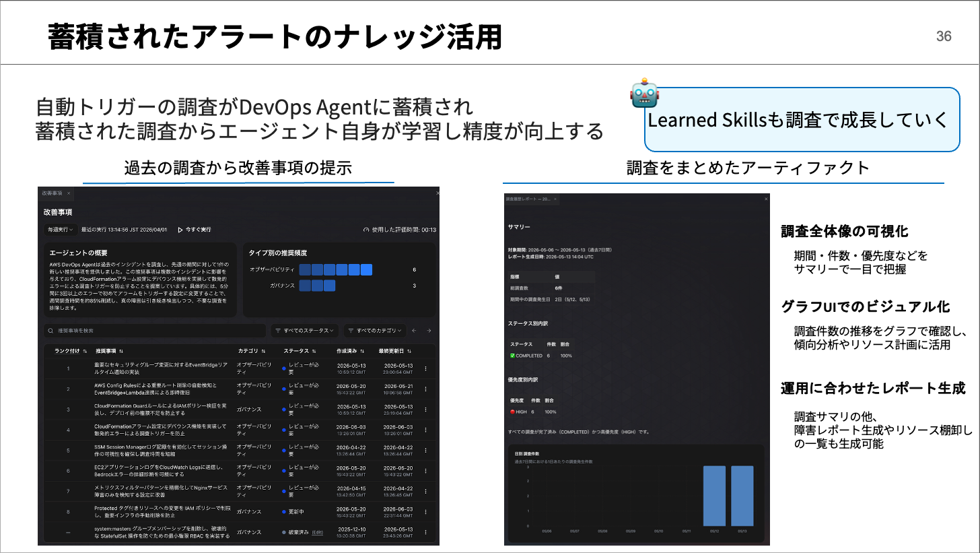
Task: Open the すべてのステータス filter dropdown
Action: [305, 331]
